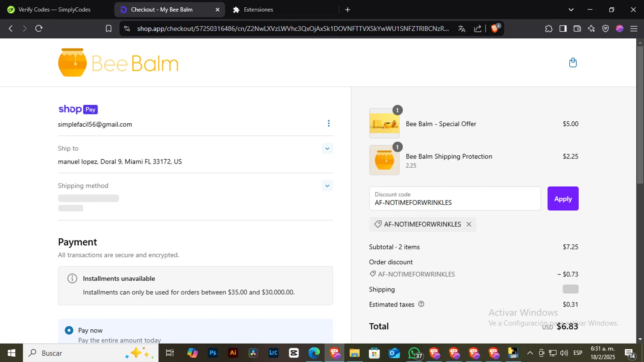Click the Brave Shields lion icon
644x362 pixels.
(495, 28)
